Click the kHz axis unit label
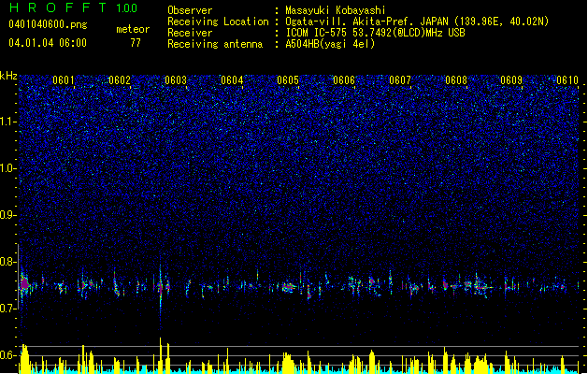This screenshot has width=588, height=374. click(x=8, y=76)
